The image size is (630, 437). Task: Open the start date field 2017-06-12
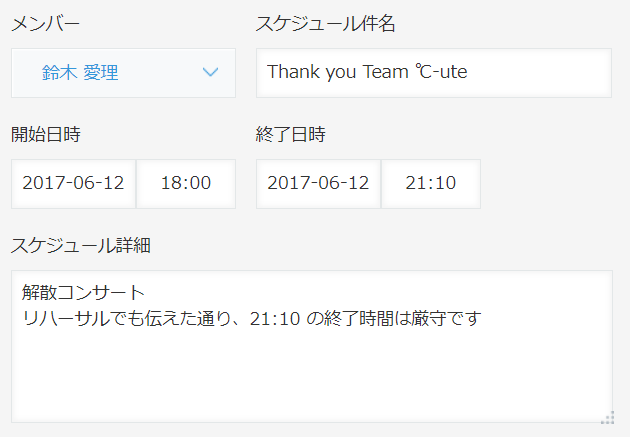[x=73, y=183]
